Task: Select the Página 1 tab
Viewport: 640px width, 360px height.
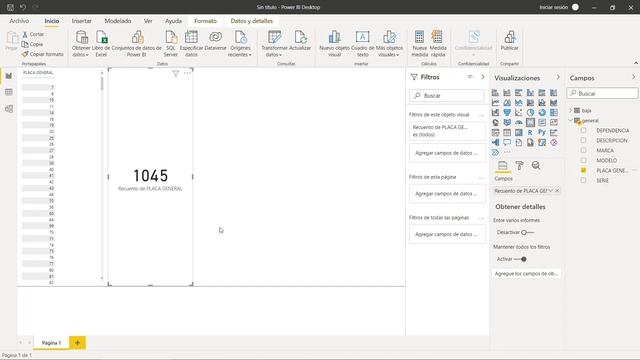Action: 51,343
